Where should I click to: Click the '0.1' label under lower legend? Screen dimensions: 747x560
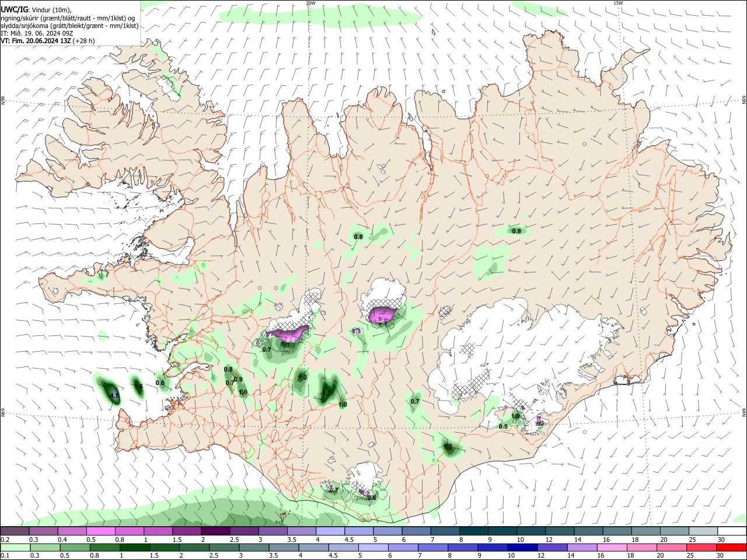5,555
